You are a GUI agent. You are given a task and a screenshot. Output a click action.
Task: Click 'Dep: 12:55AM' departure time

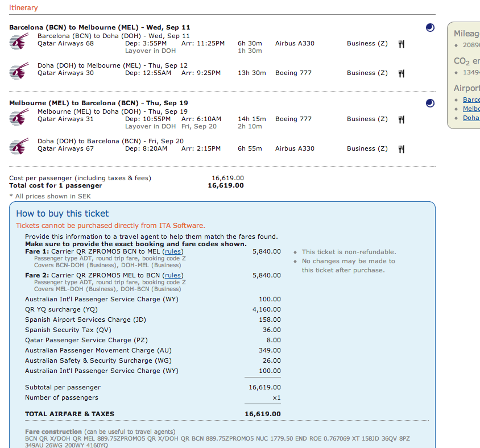[148, 73]
